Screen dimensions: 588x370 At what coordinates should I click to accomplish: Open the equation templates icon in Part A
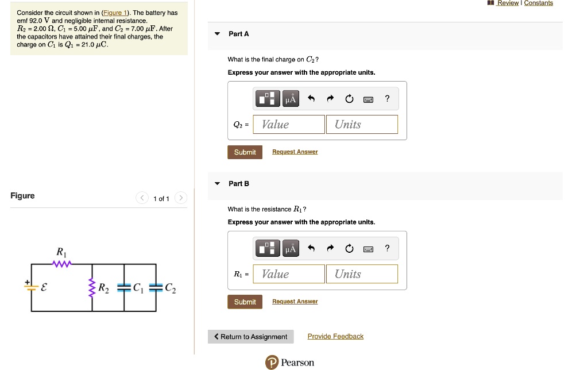coord(267,98)
